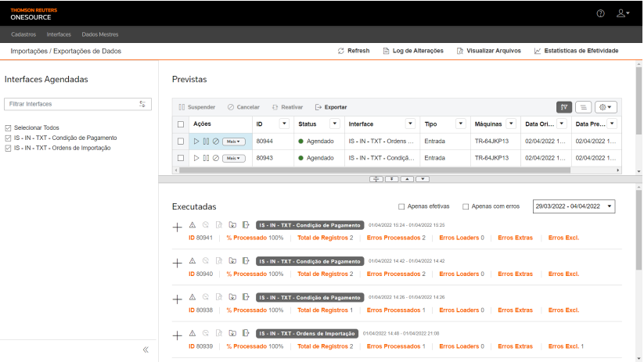
Task: Open Log de Alterações
Action: point(413,51)
